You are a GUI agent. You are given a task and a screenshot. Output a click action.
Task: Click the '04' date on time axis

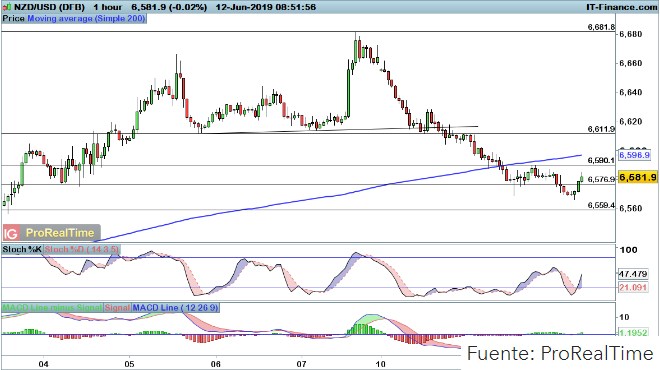(43, 364)
